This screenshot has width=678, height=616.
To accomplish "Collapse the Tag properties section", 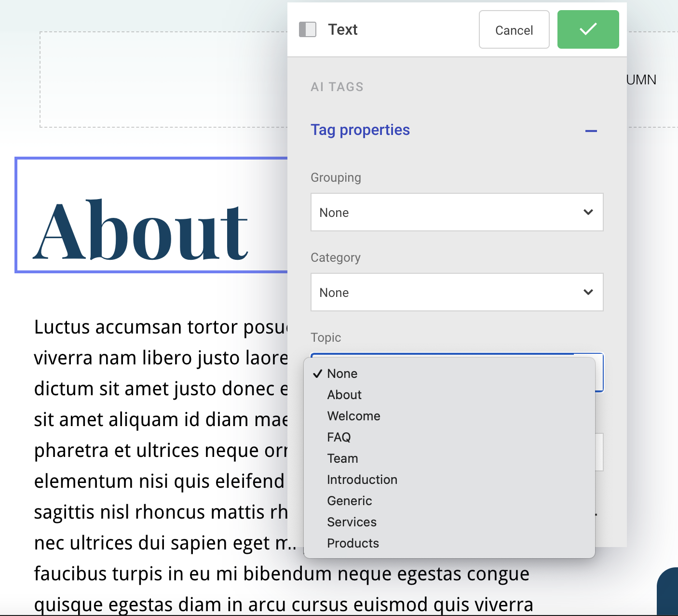I will point(591,131).
